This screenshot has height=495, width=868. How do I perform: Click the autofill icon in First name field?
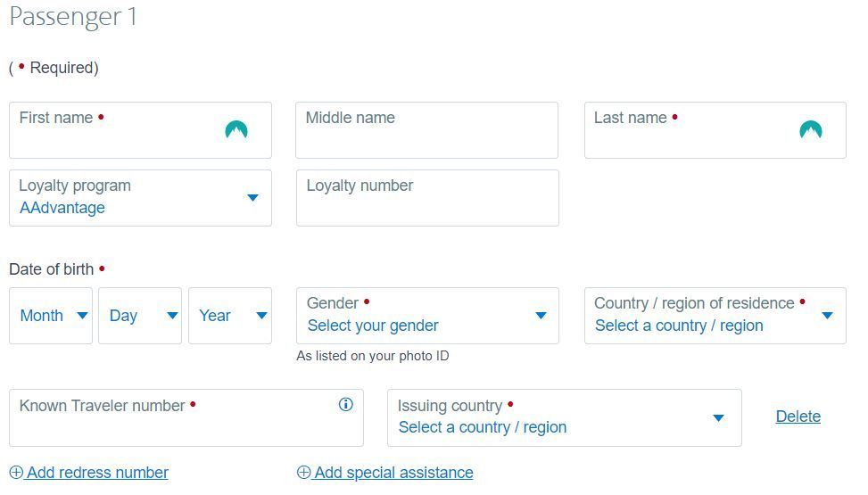(x=236, y=130)
